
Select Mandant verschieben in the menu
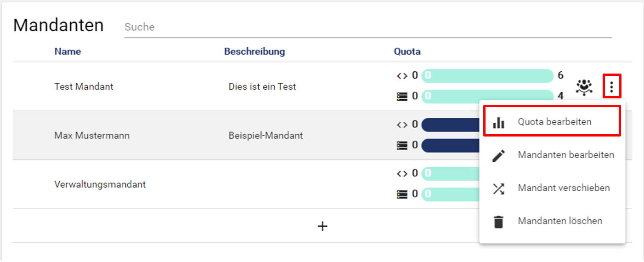click(x=564, y=188)
